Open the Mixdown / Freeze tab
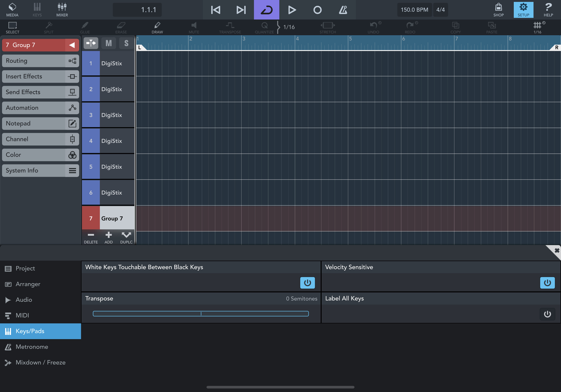This screenshot has width=561, height=392. (x=40, y=362)
